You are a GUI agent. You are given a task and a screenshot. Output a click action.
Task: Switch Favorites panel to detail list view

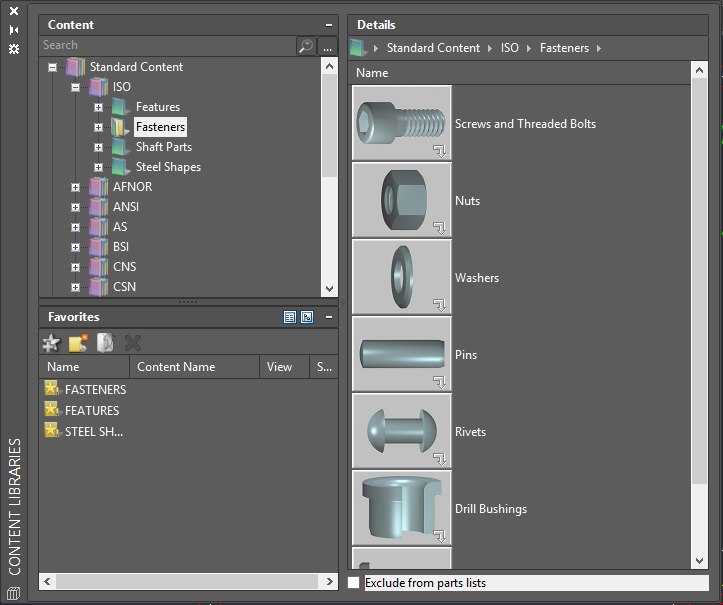click(x=290, y=317)
